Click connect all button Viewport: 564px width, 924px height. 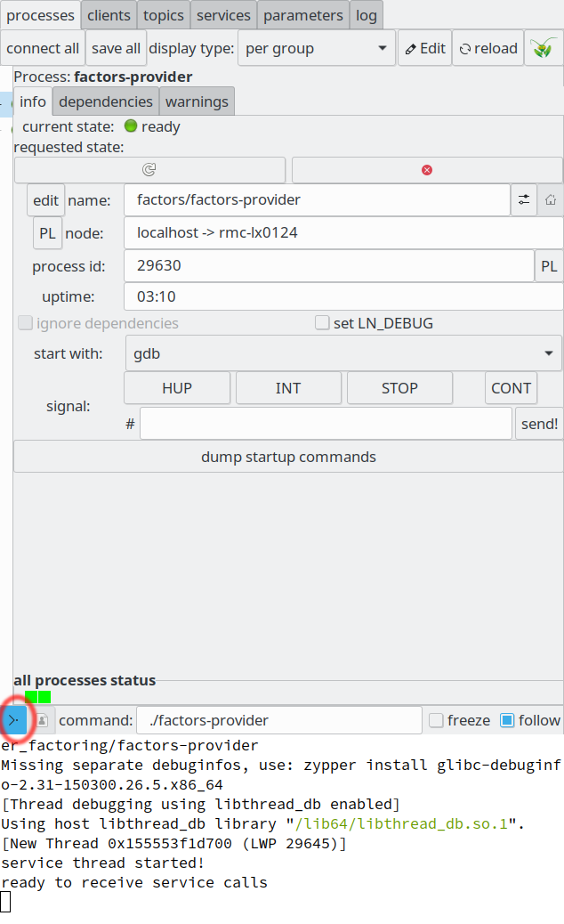43,48
